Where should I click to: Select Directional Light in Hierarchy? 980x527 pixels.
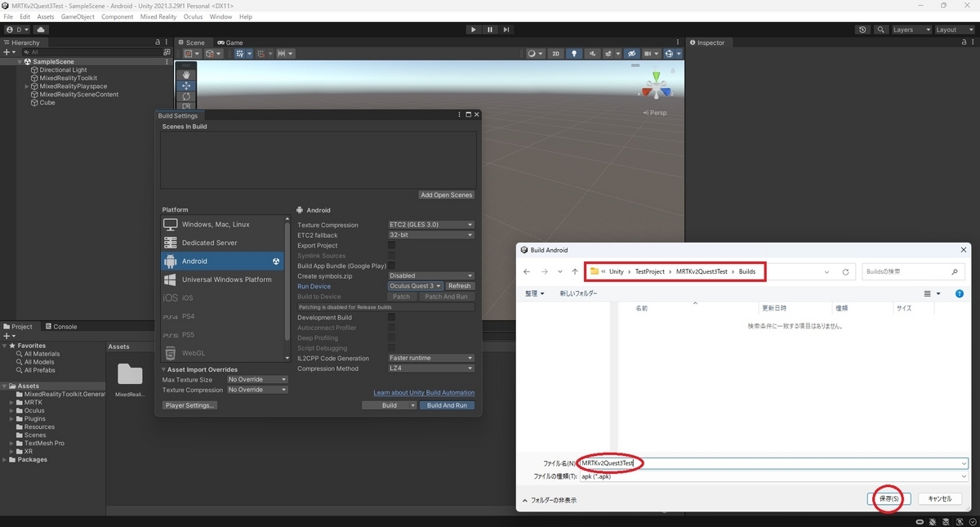click(x=63, y=69)
